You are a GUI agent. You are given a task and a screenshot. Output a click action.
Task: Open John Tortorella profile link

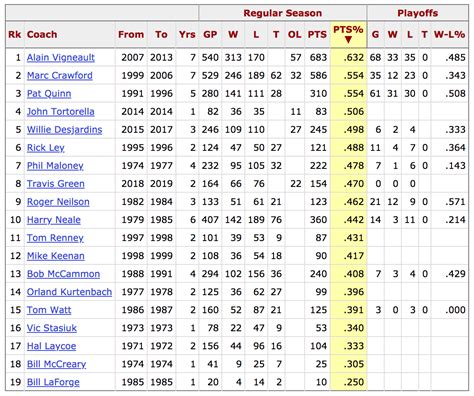click(61, 111)
